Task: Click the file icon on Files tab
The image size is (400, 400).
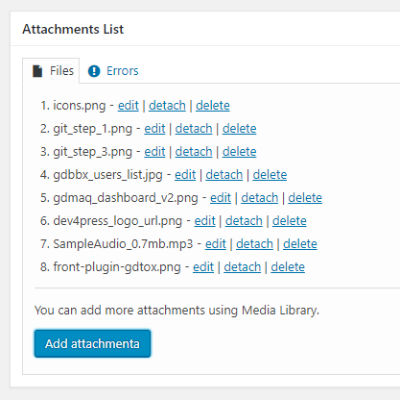Action: [37, 71]
